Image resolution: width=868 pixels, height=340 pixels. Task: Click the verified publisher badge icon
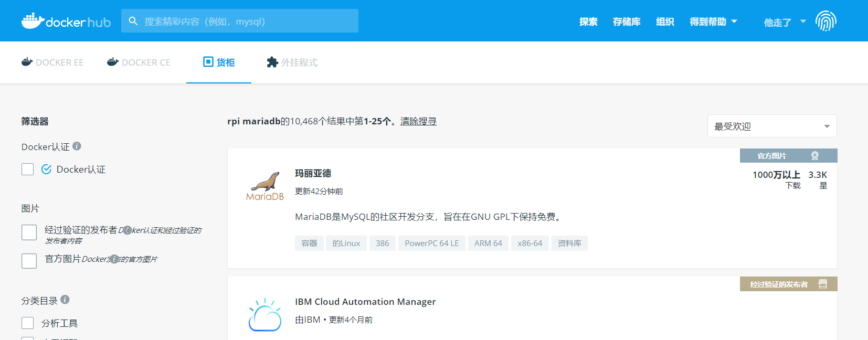[x=822, y=284]
